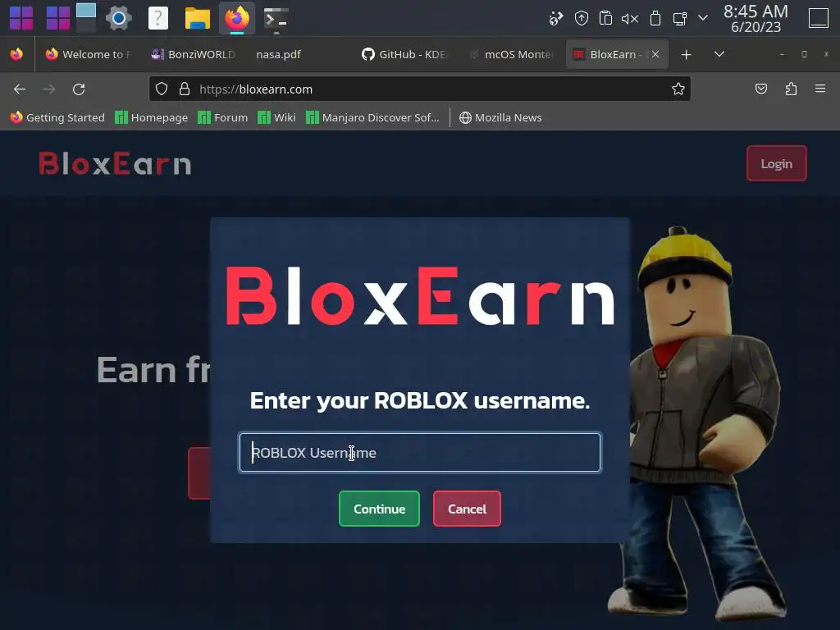
Task: Open the System Settings gear icon
Action: pyautogui.click(x=119, y=18)
